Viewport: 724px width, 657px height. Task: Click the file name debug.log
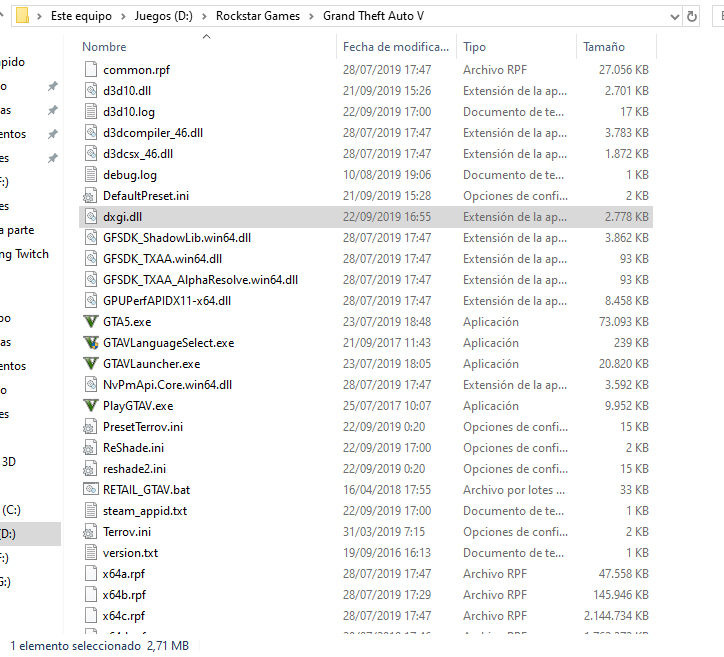130,175
